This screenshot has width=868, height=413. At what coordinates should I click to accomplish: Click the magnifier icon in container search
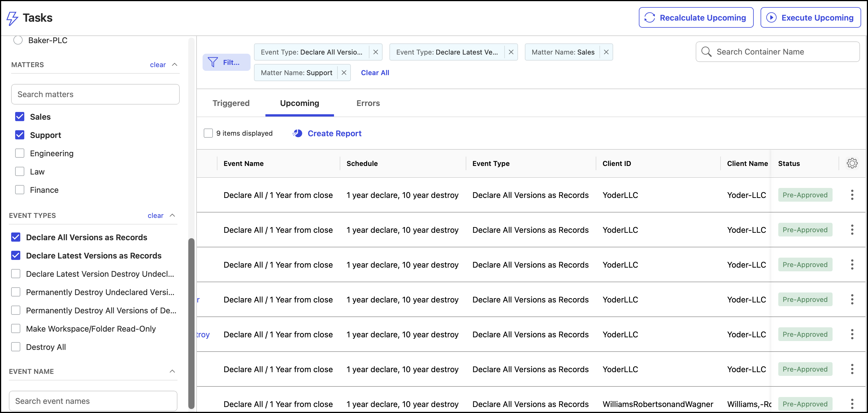[x=706, y=52]
